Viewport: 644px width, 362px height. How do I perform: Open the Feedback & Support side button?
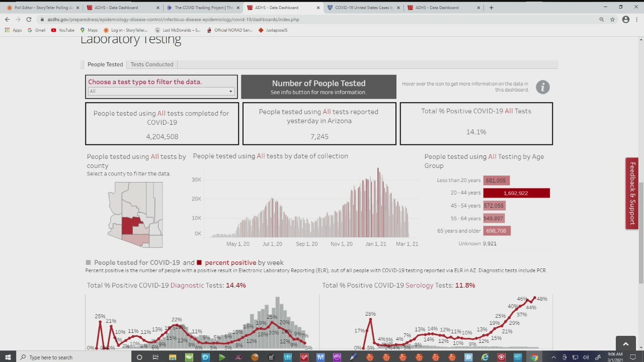click(632, 194)
